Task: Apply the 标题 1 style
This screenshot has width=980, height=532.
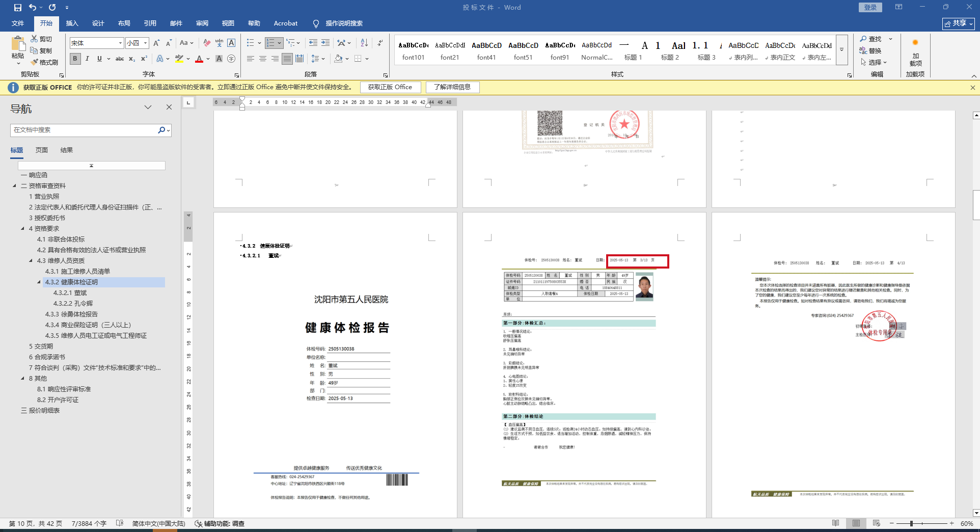Action: 633,50
